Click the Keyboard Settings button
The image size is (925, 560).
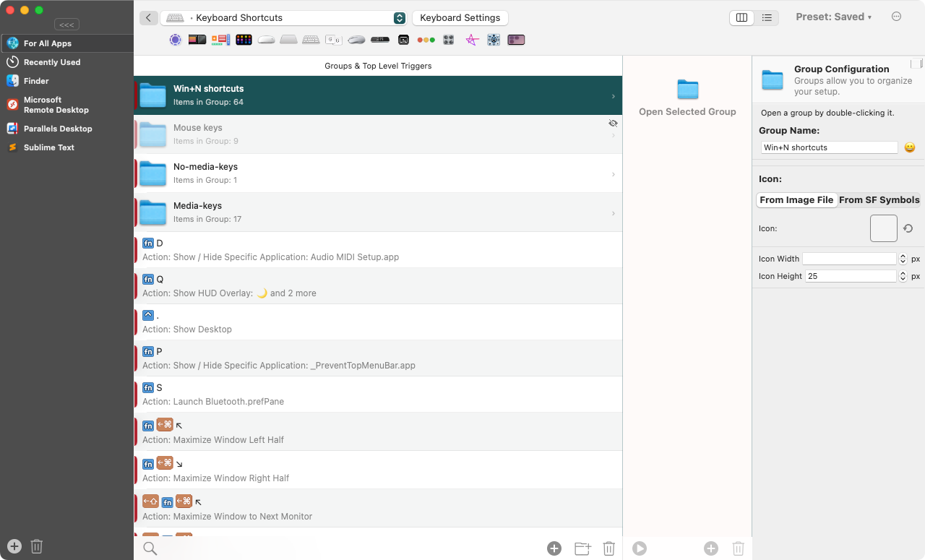point(460,18)
